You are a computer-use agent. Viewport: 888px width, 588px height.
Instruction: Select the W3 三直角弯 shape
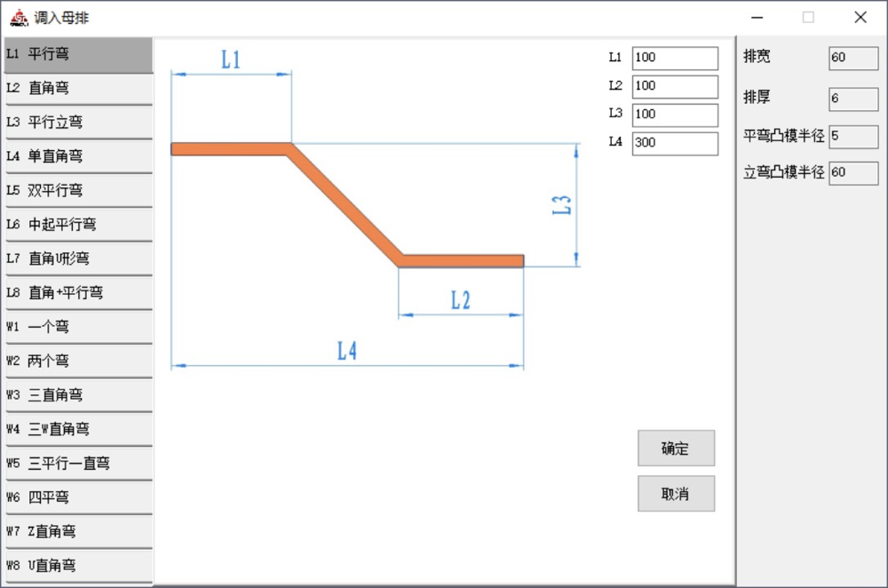[78, 395]
